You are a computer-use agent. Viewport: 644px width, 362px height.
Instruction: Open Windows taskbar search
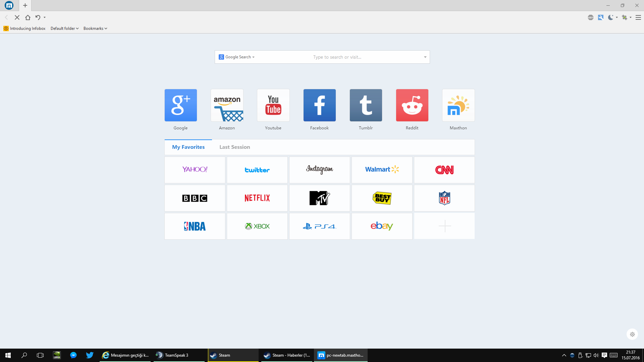24,355
